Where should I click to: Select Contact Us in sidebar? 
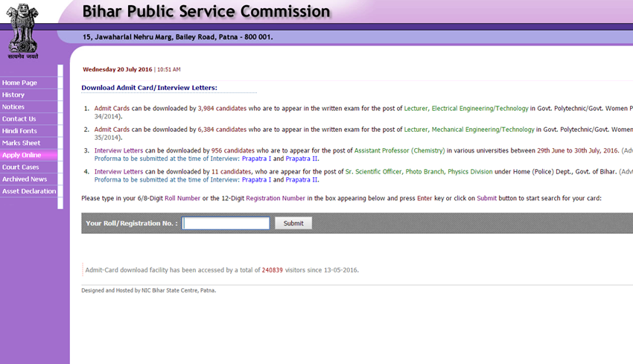(19, 119)
